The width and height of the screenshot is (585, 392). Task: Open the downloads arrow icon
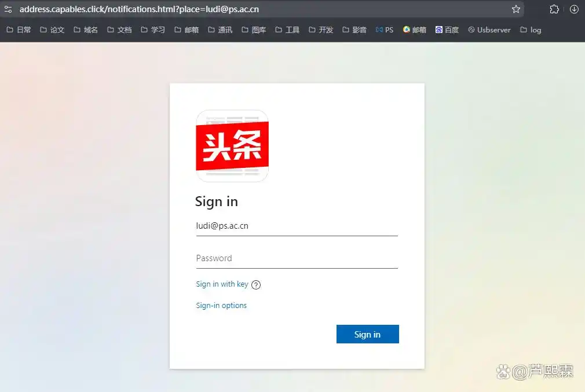(x=574, y=9)
